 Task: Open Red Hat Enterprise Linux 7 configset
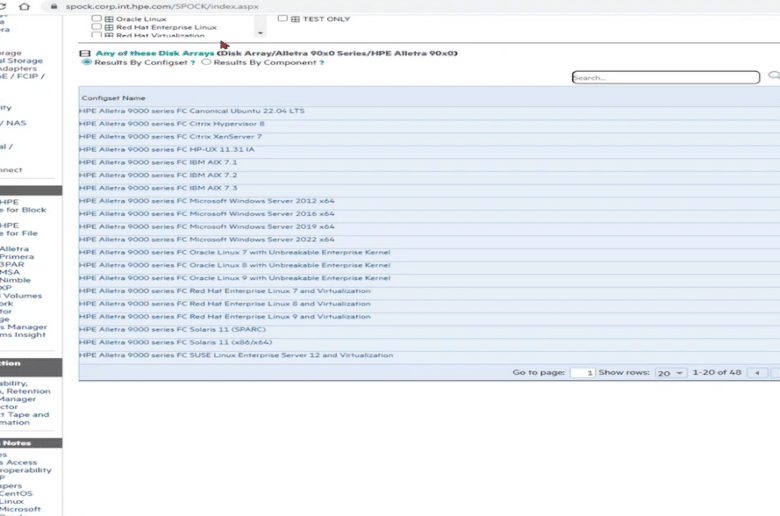click(224, 291)
